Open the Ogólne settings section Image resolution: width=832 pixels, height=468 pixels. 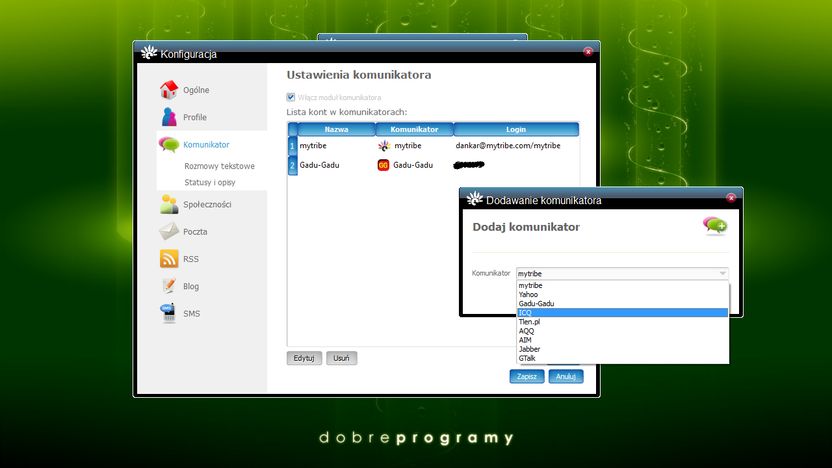point(196,90)
